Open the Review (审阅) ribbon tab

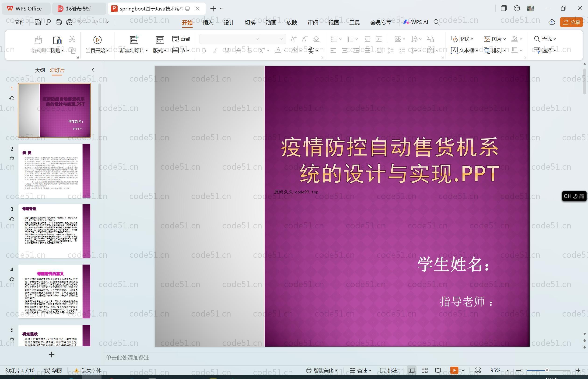click(313, 22)
